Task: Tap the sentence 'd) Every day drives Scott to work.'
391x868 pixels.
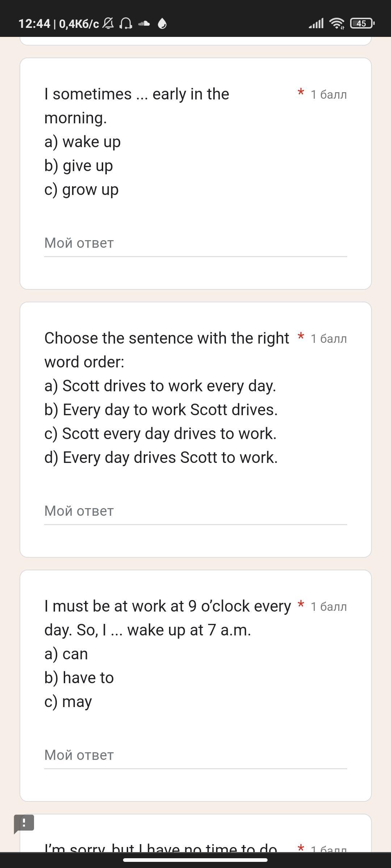Action: [x=161, y=458]
